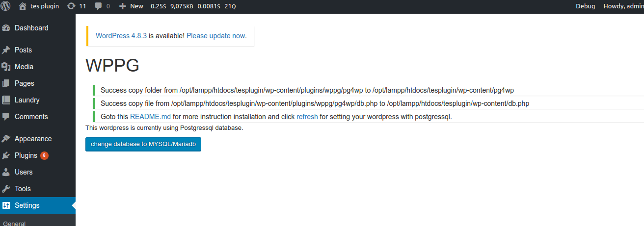This screenshot has width=644, height=226.
Task: Click the Dashboard gauge icon
Action: (6, 28)
